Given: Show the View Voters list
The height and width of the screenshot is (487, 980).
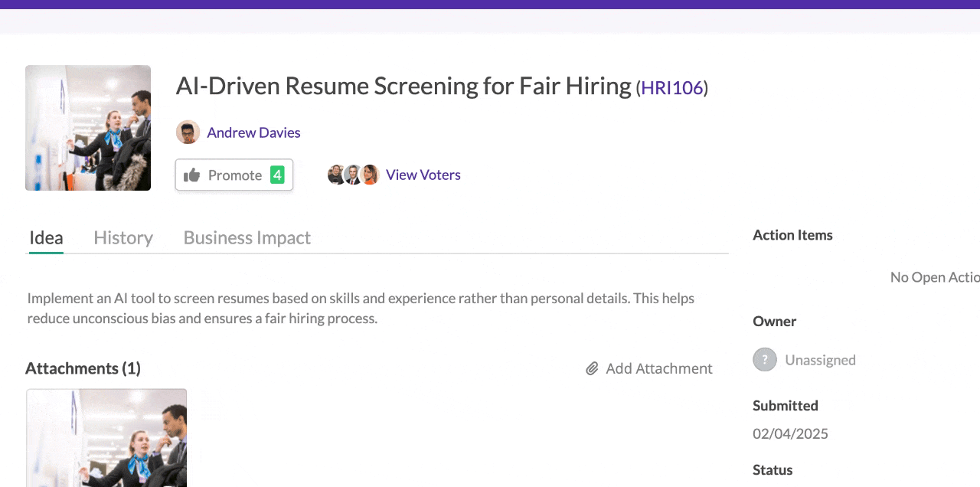Looking at the screenshot, I should click(423, 175).
